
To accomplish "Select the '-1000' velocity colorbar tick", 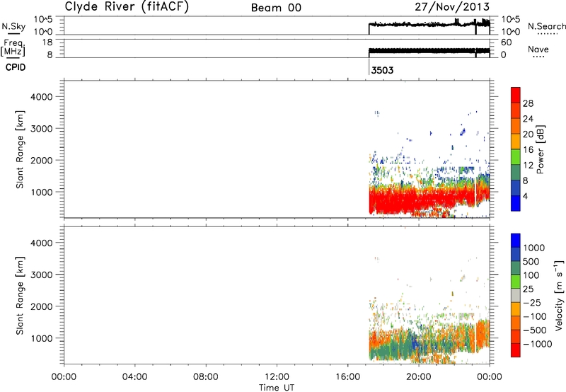I will point(538,344).
